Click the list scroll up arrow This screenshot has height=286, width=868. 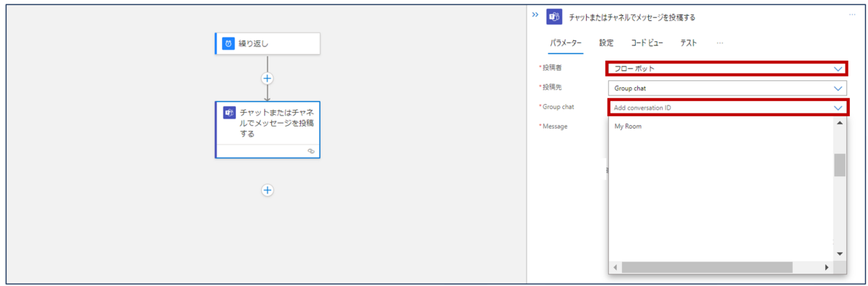[x=840, y=123]
